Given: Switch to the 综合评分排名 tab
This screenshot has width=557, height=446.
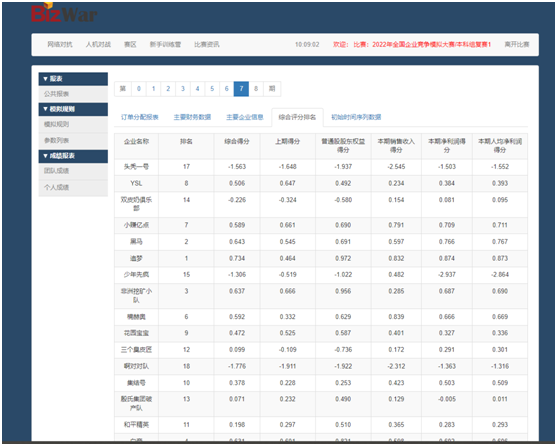Looking at the screenshot, I should (x=297, y=117).
